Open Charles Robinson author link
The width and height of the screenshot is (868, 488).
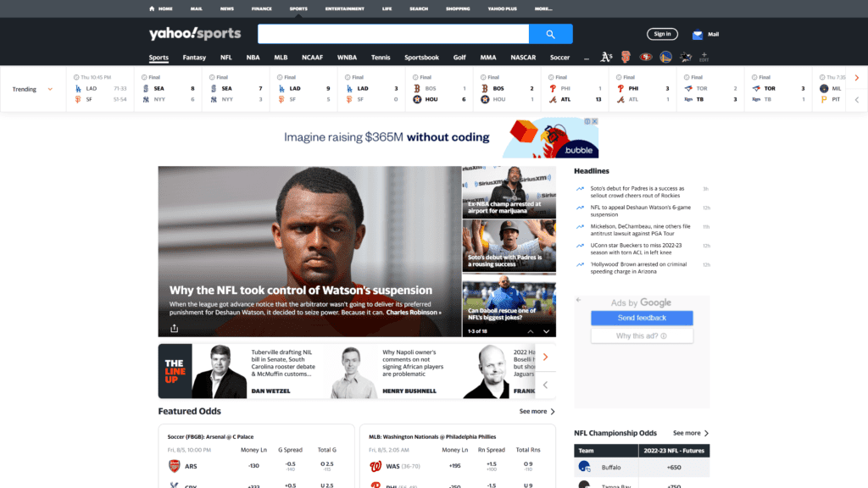(414, 313)
